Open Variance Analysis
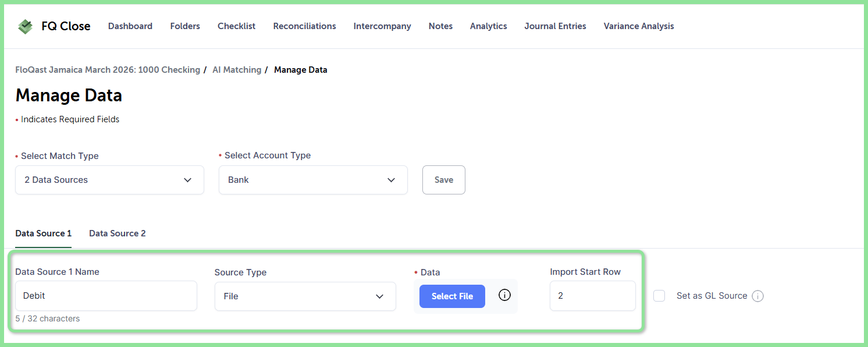This screenshot has height=347, width=868. coord(639,26)
